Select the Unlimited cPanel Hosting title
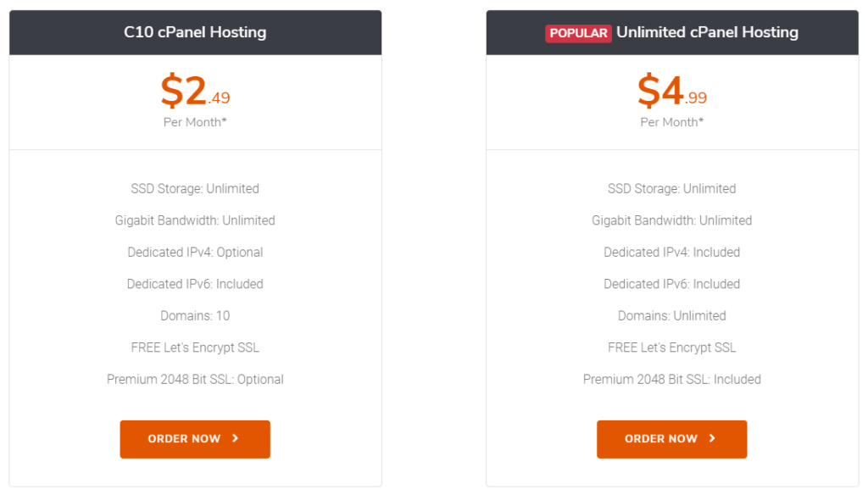Screen dimensions: 868x495 tap(707, 32)
